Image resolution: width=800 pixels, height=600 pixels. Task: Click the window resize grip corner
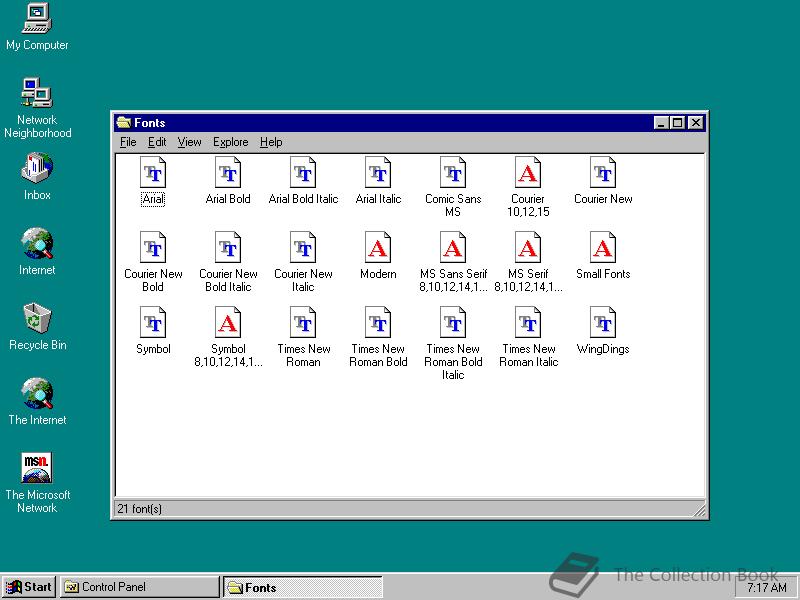point(699,510)
